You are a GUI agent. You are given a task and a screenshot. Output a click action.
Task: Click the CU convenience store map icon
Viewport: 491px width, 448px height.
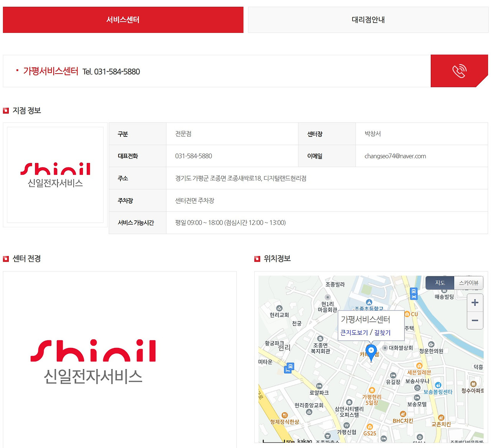(407, 314)
